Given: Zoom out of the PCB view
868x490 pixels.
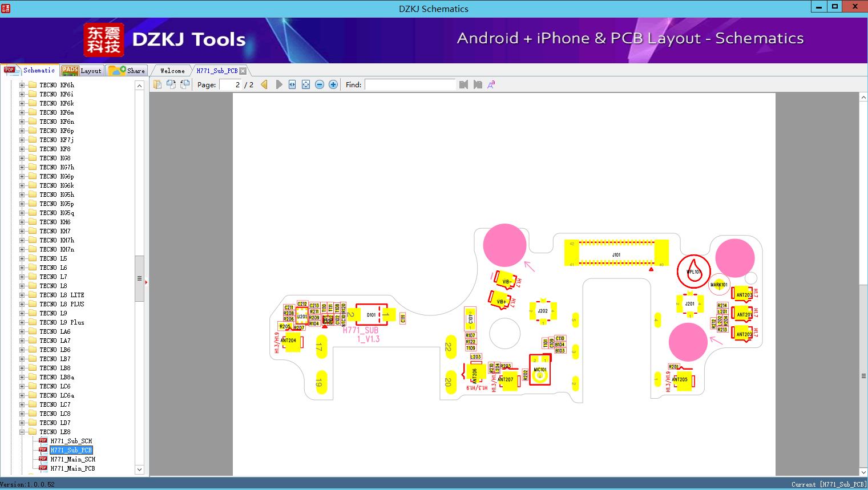Looking at the screenshot, I should [320, 84].
